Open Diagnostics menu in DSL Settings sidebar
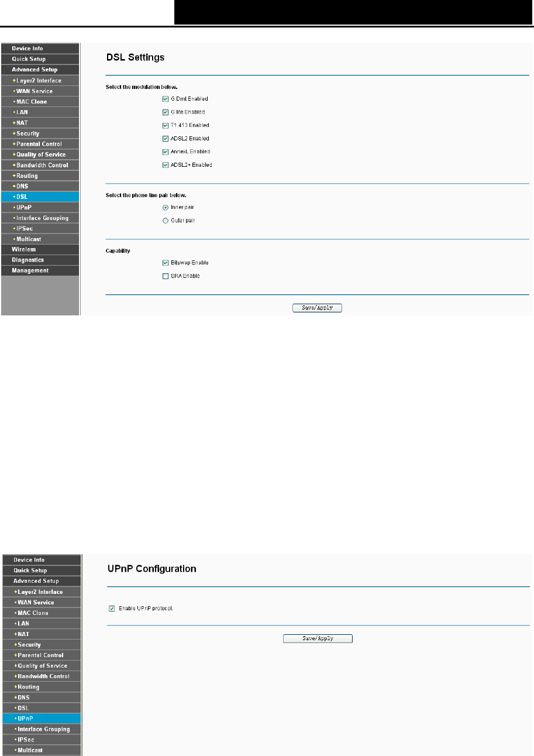534x756 pixels. pyautogui.click(x=40, y=260)
